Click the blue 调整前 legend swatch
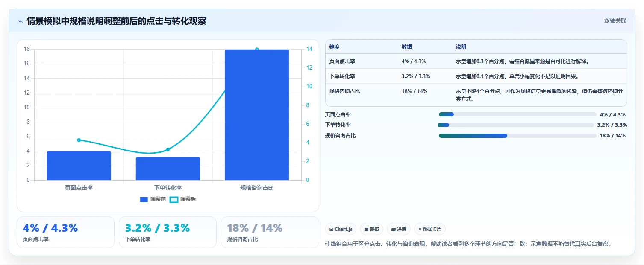The width and height of the screenshot is (644, 265). 144,200
